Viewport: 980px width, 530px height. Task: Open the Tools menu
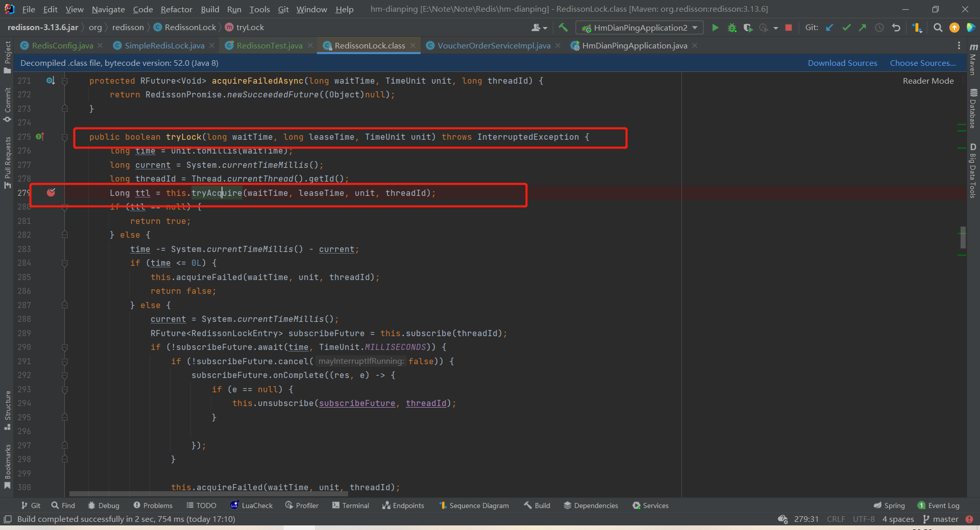[259, 9]
